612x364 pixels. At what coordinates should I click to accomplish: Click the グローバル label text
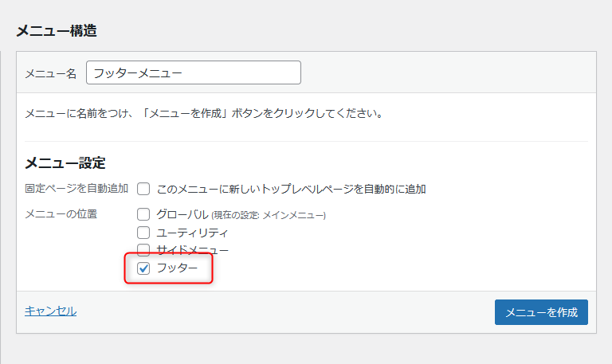[182, 214]
